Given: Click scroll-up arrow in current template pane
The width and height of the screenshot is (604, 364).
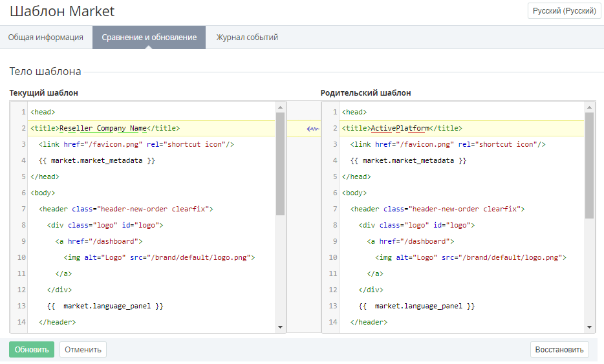Looking at the screenshot, I should [281, 107].
